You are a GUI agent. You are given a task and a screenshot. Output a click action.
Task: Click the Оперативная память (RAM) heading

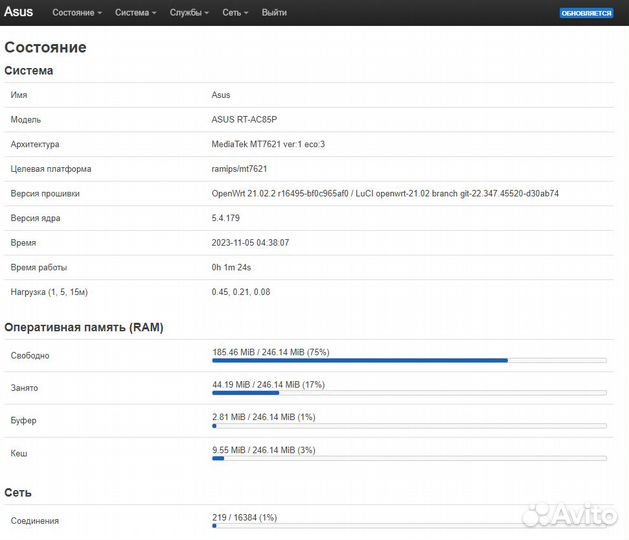pos(84,327)
